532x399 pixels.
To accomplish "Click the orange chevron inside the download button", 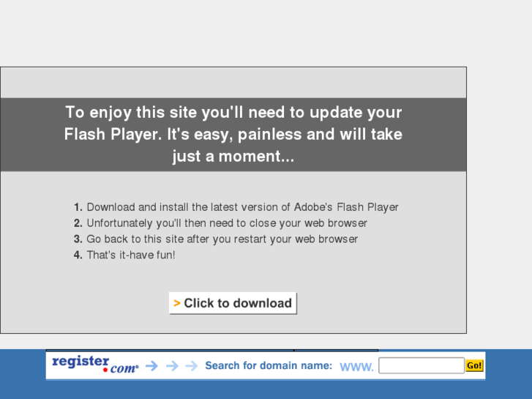I will click(177, 303).
